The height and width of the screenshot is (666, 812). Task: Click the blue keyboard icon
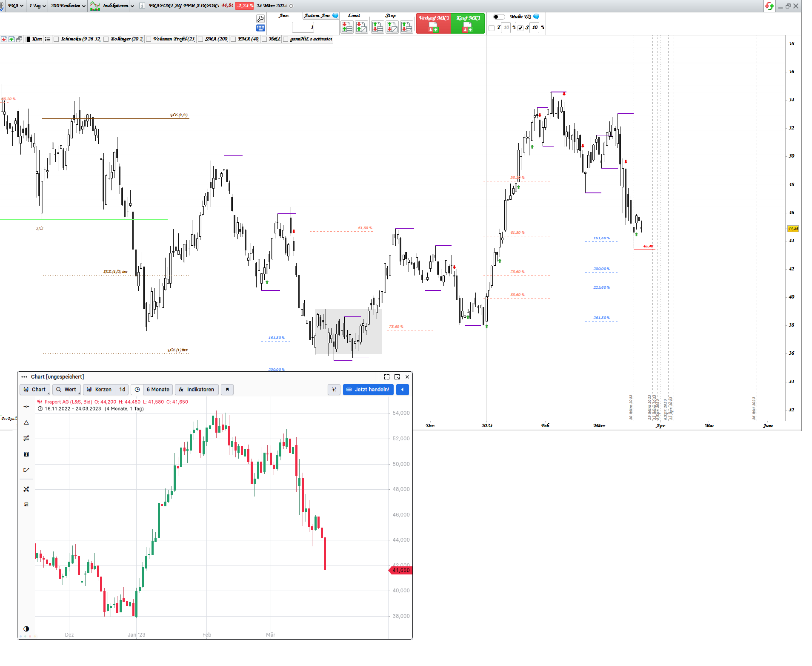coord(260,28)
